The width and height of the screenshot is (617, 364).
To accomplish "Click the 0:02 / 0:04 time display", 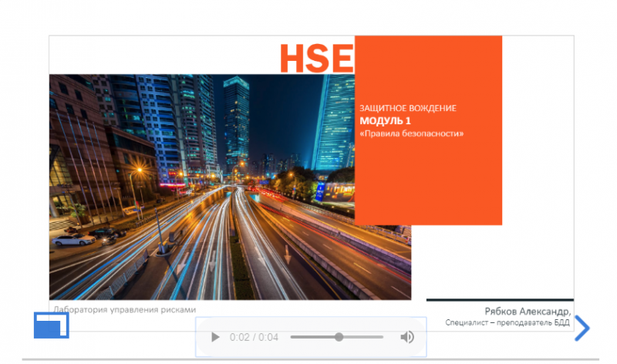I will coord(254,337).
